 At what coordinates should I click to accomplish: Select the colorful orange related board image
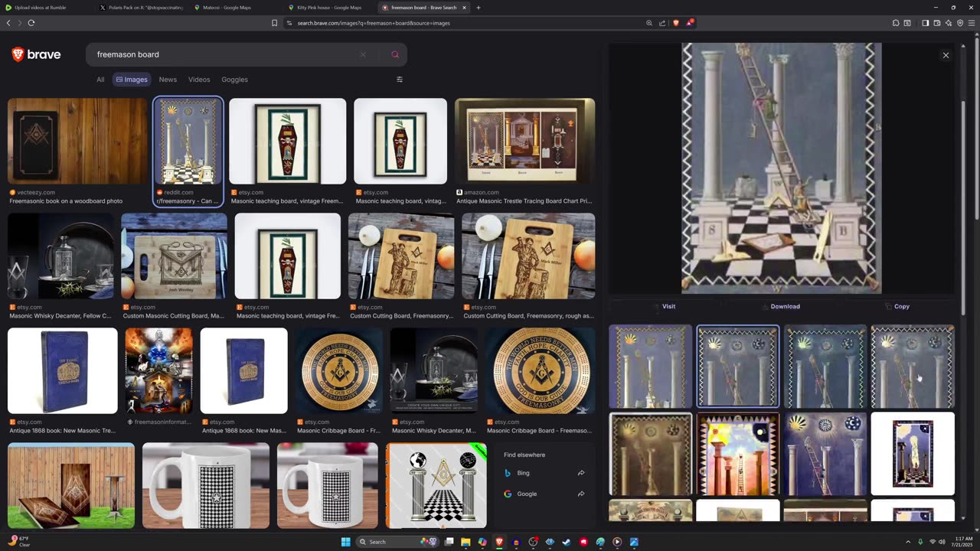point(738,454)
